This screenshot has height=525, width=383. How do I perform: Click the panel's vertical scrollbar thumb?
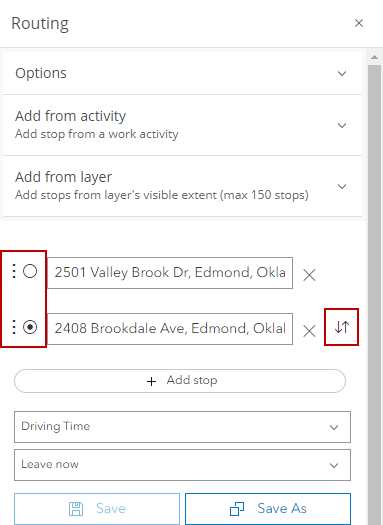coord(374,295)
